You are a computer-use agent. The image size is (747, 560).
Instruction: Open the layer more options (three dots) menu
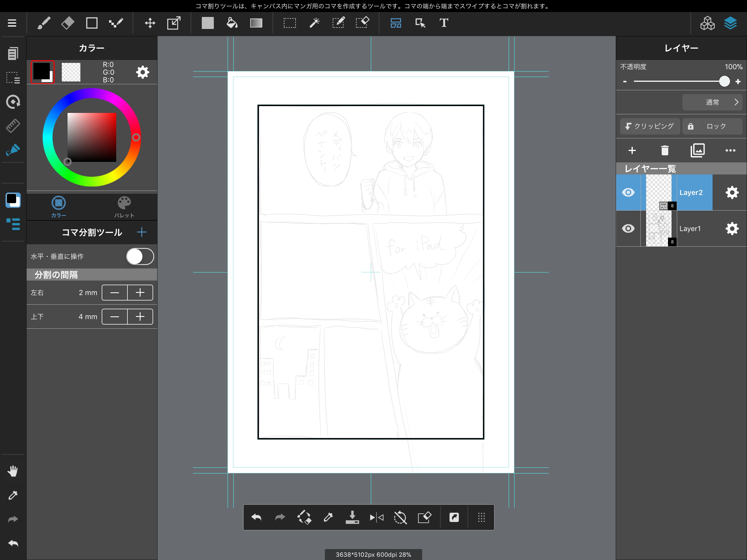point(730,150)
